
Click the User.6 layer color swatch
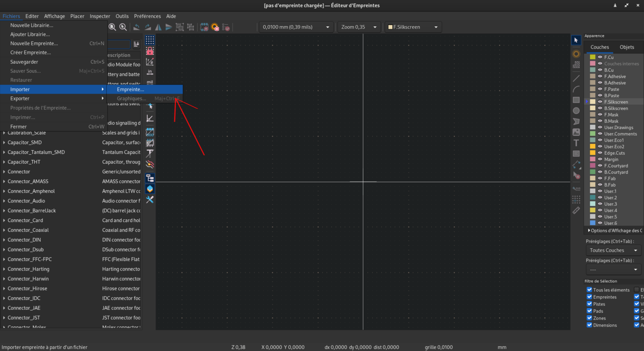point(593,223)
